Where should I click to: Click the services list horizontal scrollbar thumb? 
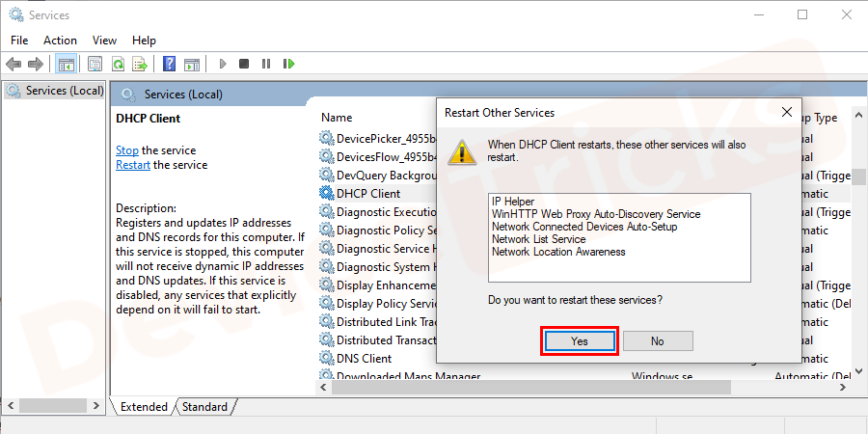530,388
